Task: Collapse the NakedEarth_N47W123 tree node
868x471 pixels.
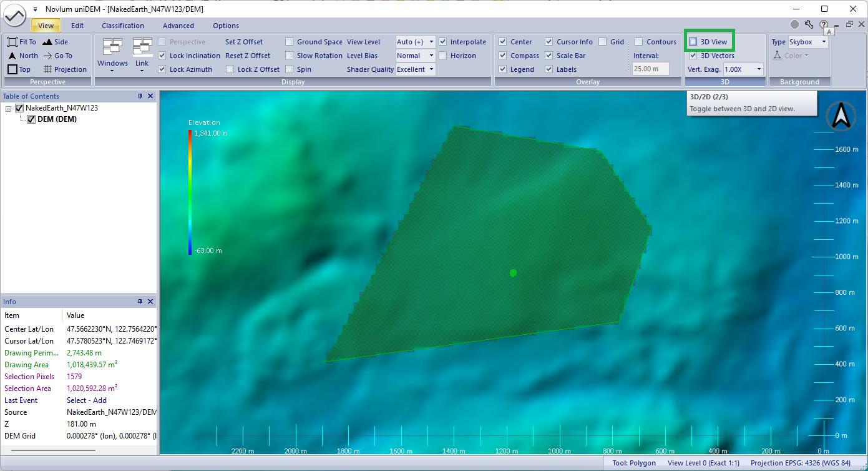Action: pos(9,108)
